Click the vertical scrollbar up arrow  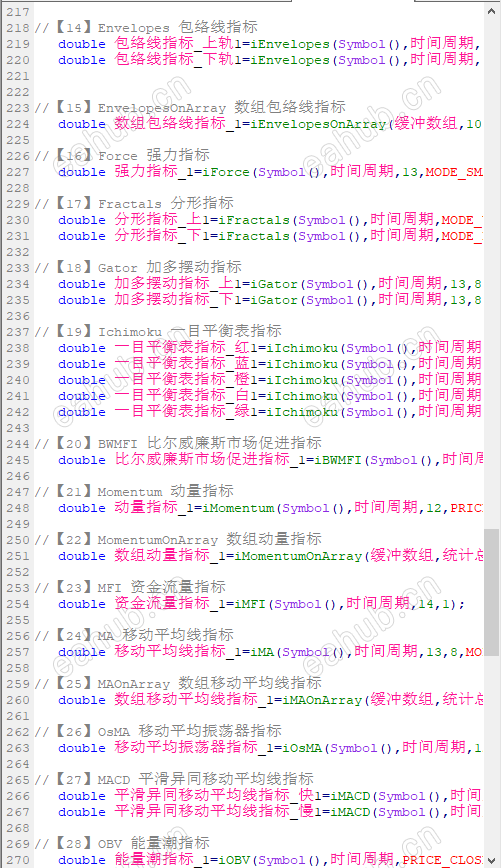(492, 11)
